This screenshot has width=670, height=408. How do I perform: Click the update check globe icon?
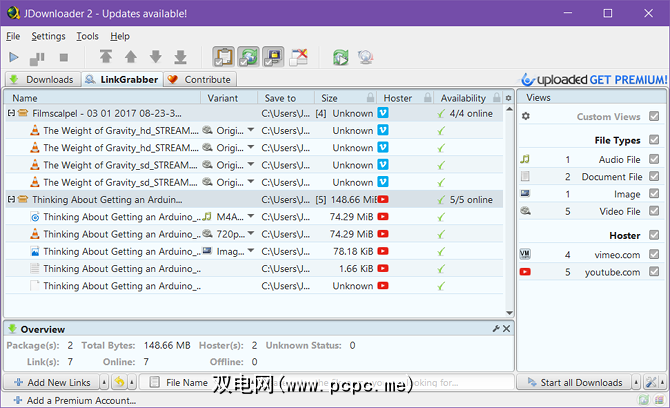366,57
